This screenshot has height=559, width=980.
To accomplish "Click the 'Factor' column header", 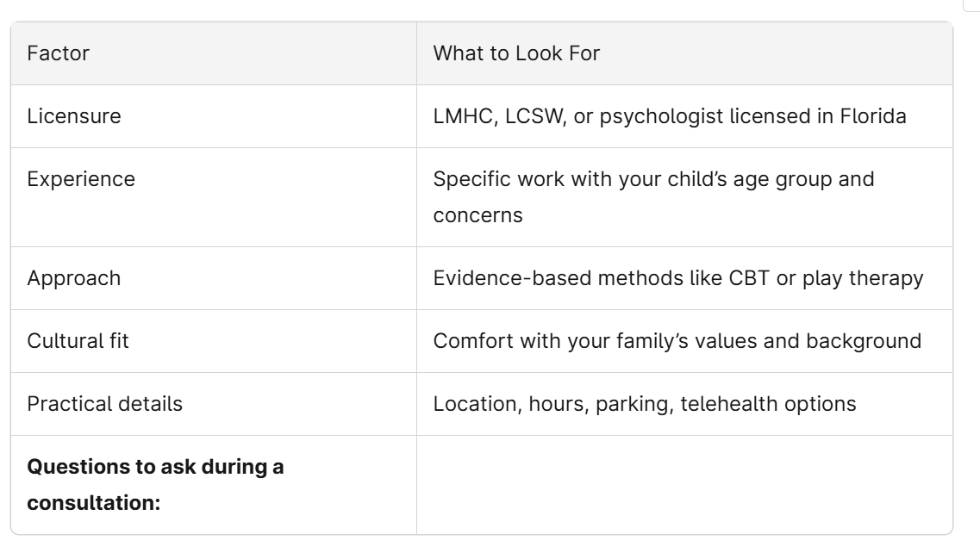I will (59, 53).
